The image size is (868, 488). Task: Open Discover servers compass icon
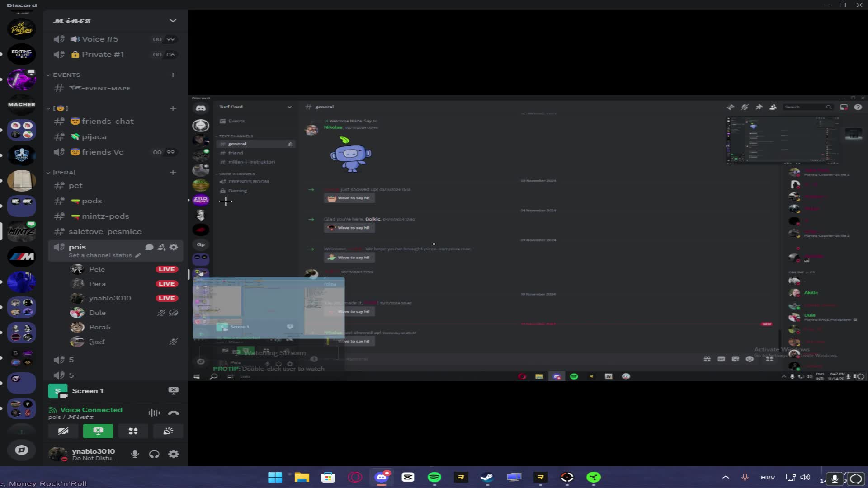click(x=21, y=450)
